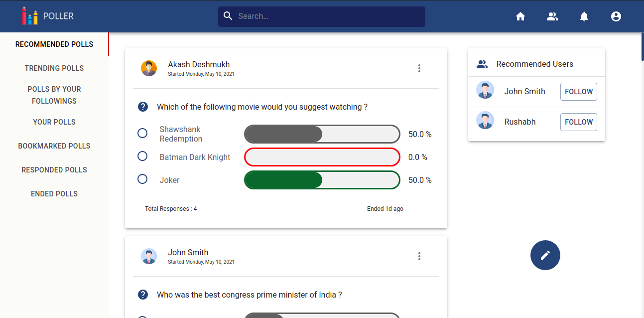Image resolution: width=644 pixels, height=318 pixels.
Task: Click 'Total Responses : 4' text
Action: [x=171, y=209]
